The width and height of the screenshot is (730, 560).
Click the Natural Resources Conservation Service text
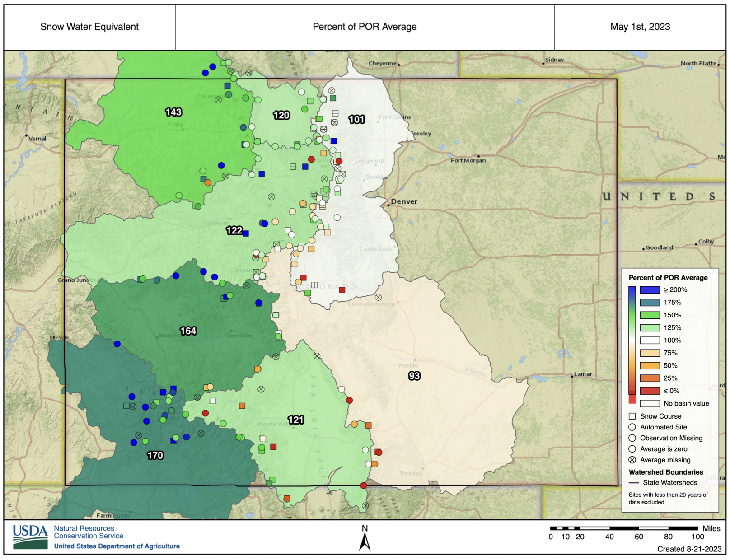(89, 532)
